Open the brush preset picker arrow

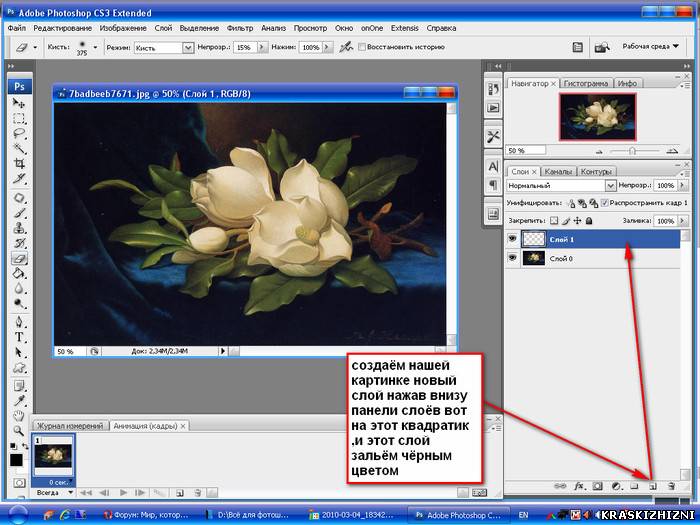coord(95,47)
